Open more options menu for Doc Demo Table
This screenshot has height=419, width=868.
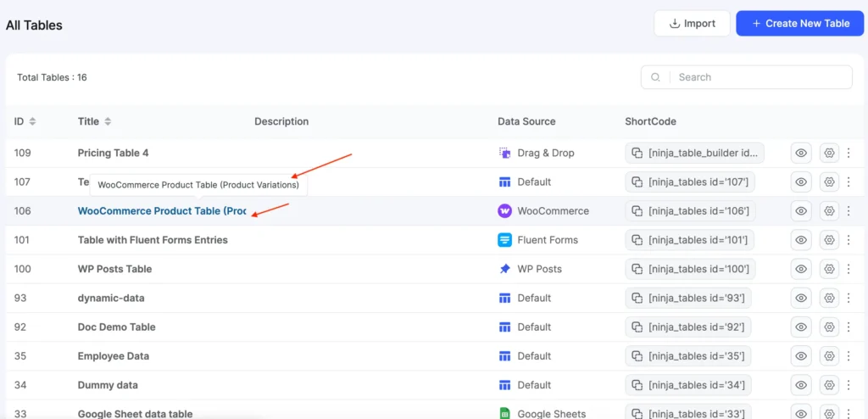coord(848,327)
